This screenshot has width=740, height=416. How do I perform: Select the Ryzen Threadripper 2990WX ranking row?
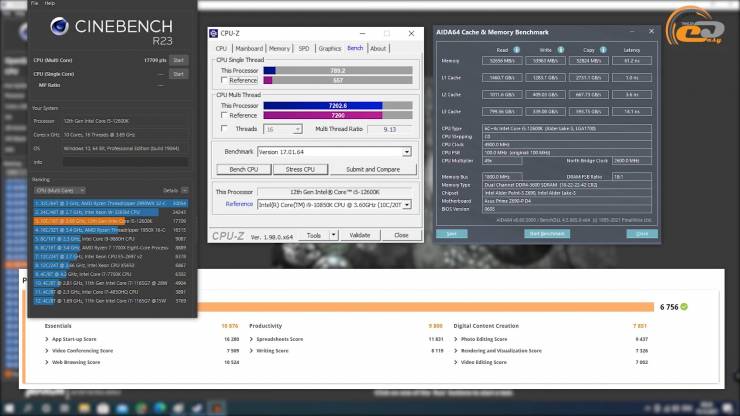pyautogui.click(x=110, y=204)
